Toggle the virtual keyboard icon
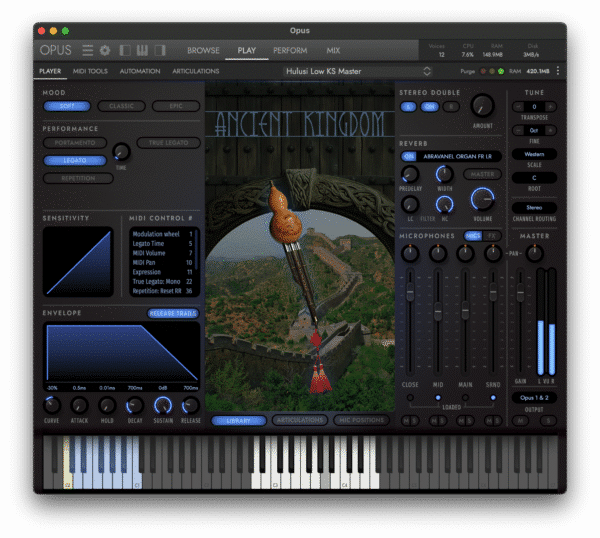Viewport: 600px width, 538px height. click(x=142, y=50)
